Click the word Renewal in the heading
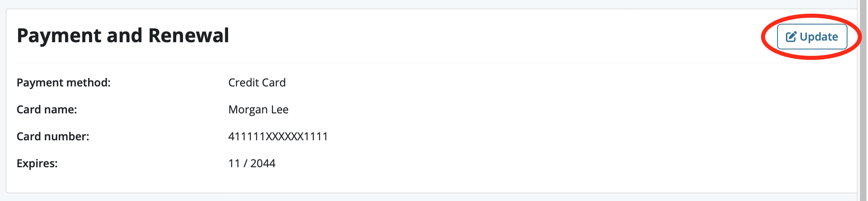Viewport: 868px width, 201px height. coord(189,35)
